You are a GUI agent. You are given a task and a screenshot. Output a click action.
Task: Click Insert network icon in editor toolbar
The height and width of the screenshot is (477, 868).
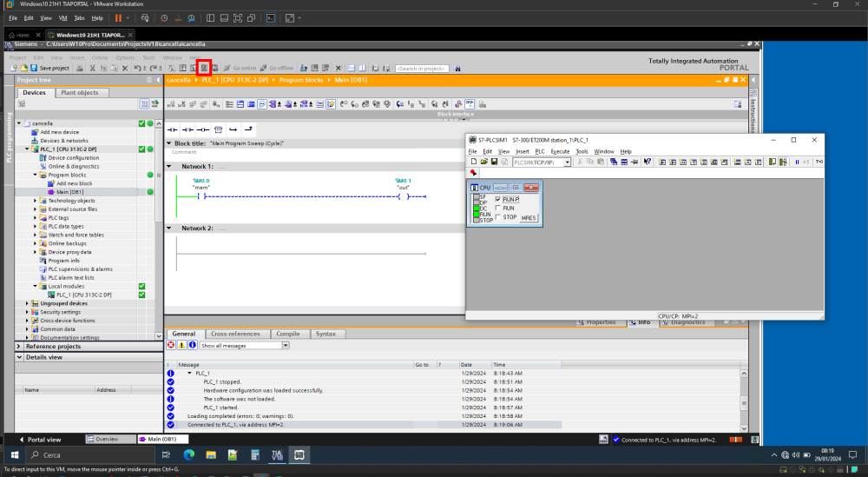(x=171, y=104)
